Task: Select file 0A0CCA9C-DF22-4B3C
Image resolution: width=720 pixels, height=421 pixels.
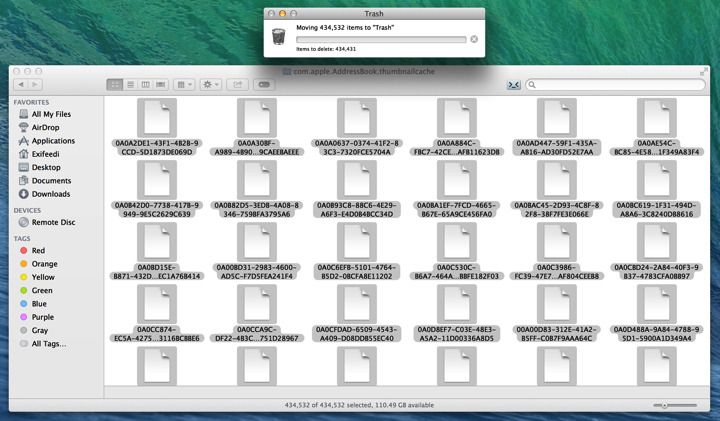Action: (x=257, y=314)
